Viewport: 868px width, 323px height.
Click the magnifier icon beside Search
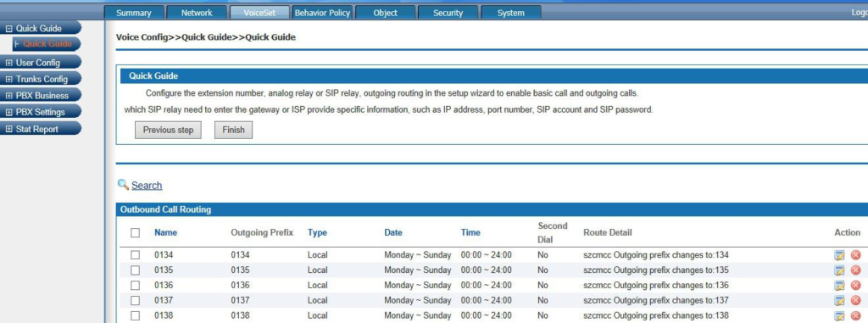click(x=124, y=185)
